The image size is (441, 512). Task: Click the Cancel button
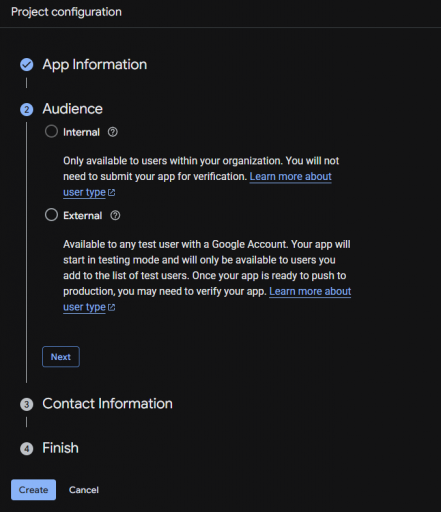point(84,490)
